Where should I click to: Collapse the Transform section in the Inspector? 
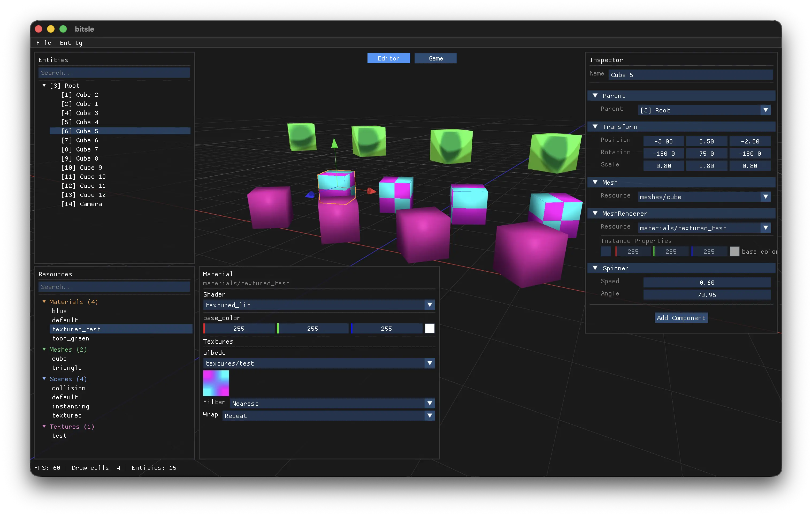coord(596,127)
